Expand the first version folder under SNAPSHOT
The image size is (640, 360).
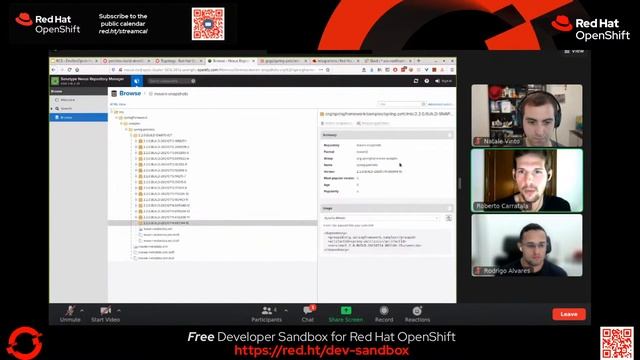click(136, 141)
